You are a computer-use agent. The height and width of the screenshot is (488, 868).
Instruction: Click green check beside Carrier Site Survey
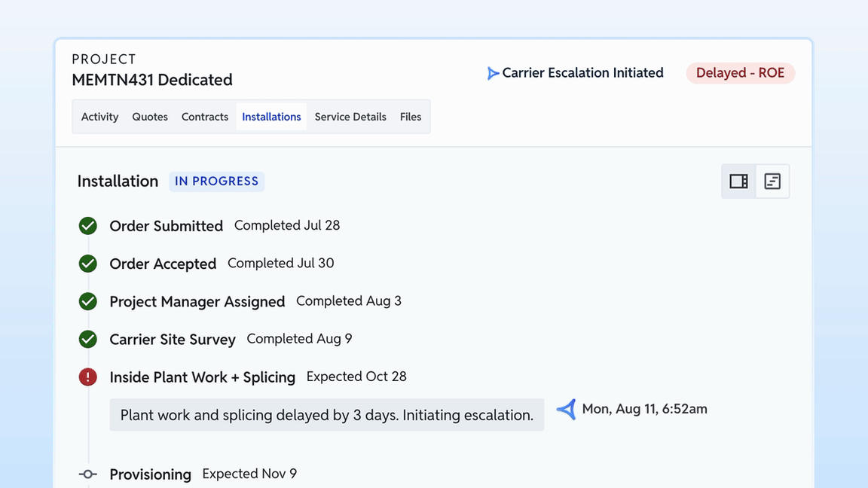tap(87, 339)
